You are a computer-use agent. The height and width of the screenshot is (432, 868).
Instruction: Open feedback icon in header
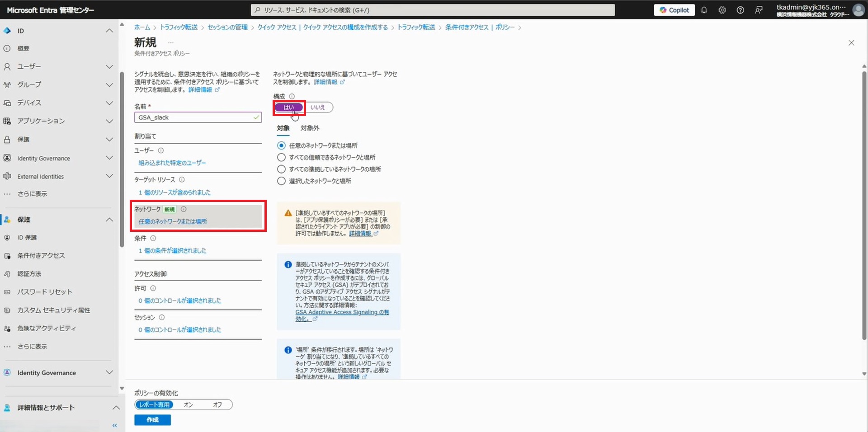[759, 10]
